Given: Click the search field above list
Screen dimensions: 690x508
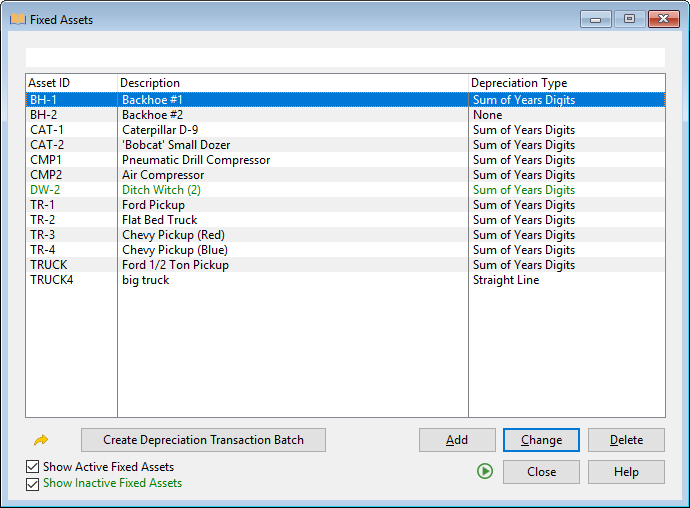Looking at the screenshot, I should click(345, 58).
